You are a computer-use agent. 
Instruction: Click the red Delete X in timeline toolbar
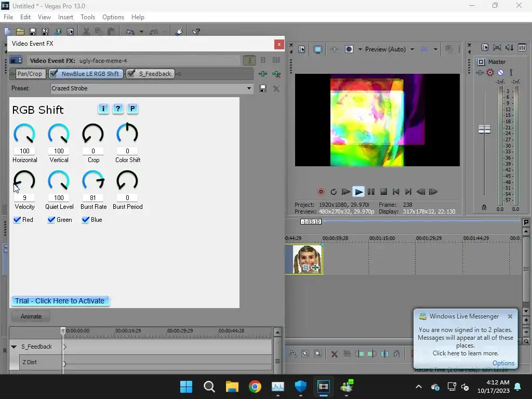coord(334,354)
